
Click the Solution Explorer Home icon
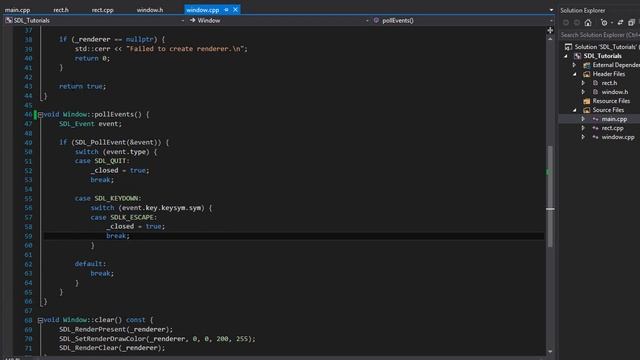coord(588,22)
